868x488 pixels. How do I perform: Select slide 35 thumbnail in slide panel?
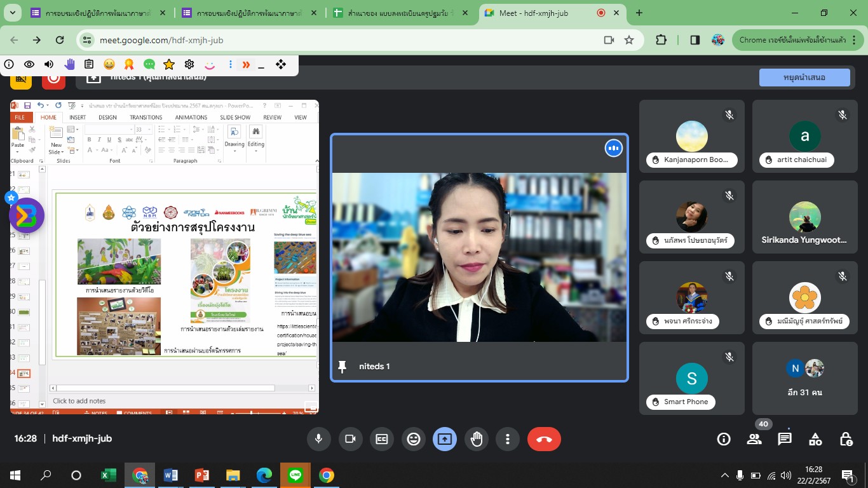click(24, 389)
